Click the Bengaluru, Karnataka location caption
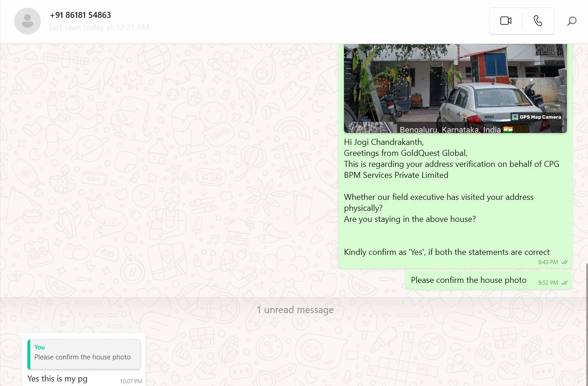This screenshot has width=588, height=386. point(450,130)
